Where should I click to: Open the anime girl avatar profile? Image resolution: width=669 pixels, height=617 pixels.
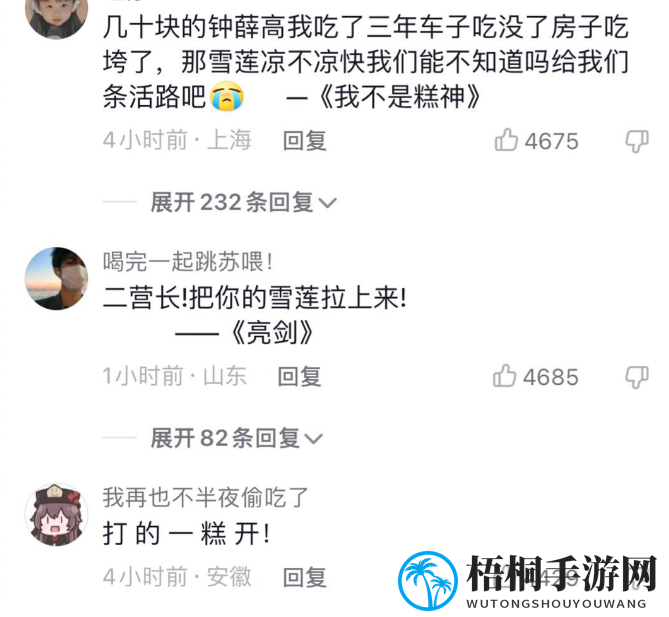pyautogui.click(x=57, y=515)
